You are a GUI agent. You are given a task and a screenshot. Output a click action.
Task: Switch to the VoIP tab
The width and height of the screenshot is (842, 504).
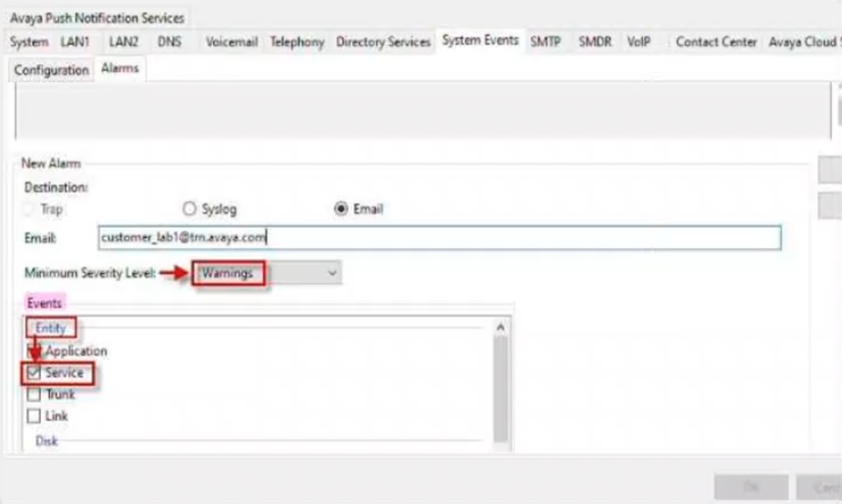[639, 42]
